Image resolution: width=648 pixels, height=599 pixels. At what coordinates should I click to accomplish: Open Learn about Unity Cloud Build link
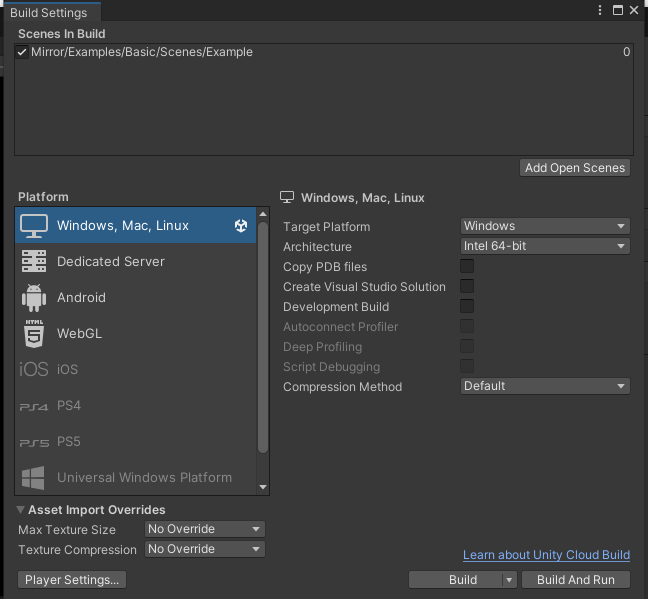tap(546, 555)
